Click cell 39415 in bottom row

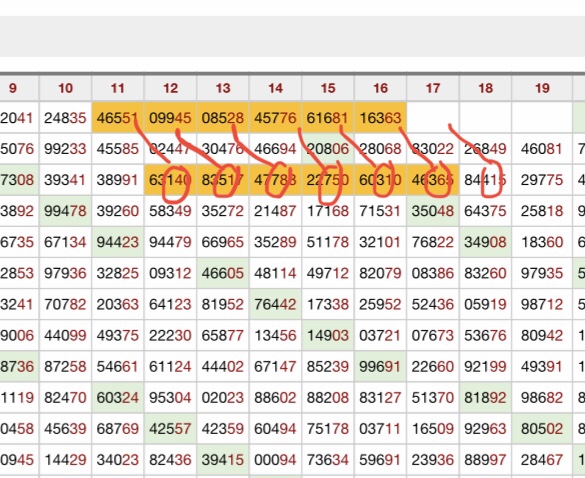click(x=223, y=460)
